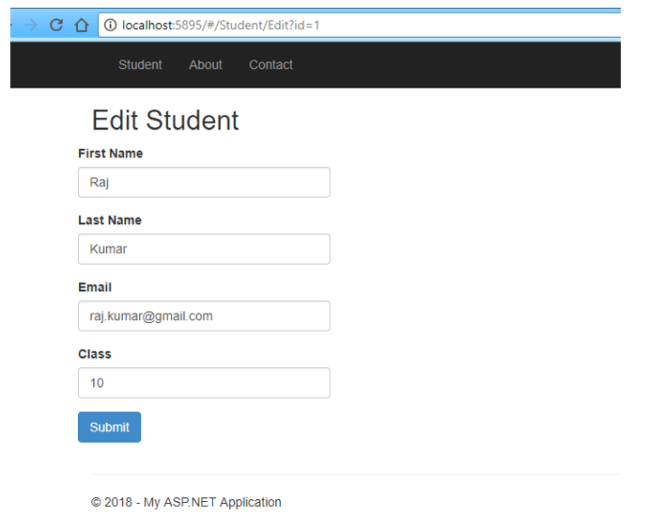The width and height of the screenshot is (650, 516).
Task: Click the browser reload icon
Action: [x=56, y=25]
